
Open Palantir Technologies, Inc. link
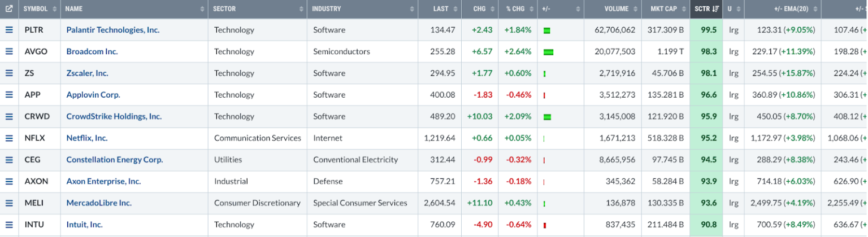(112, 30)
